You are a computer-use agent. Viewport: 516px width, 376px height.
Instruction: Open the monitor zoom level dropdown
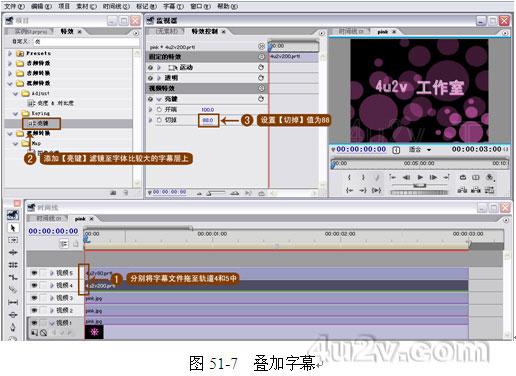429,150
